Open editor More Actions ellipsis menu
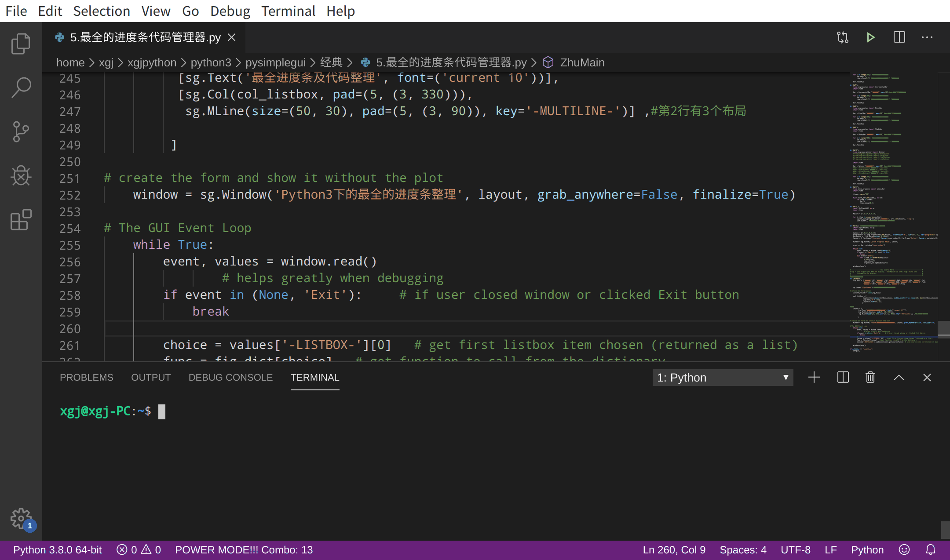Viewport: 950px width, 560px height. coord(927,37)
